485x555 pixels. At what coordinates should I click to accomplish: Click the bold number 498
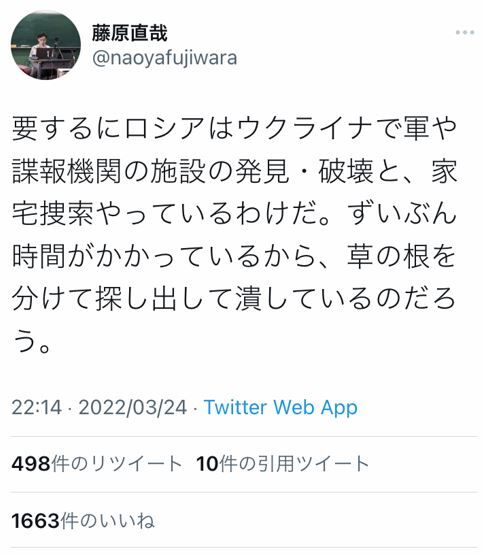pyautogui.click(x=31, y=464)
